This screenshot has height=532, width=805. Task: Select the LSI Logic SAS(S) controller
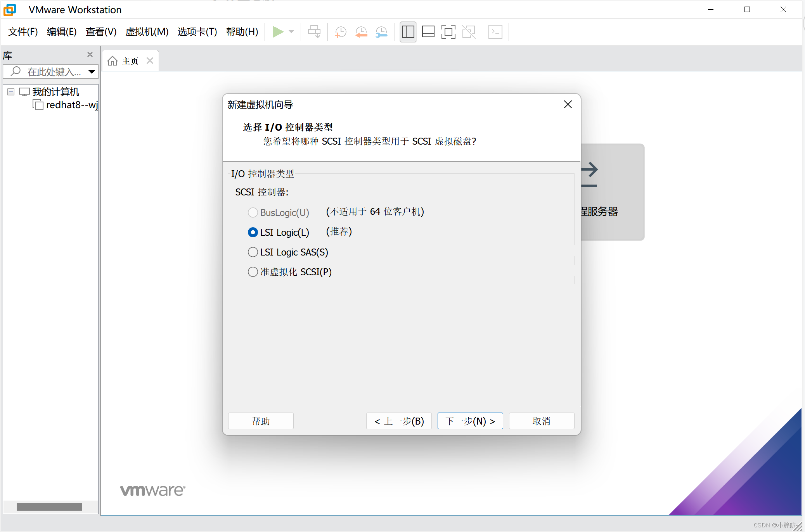[x=253, y=252]
